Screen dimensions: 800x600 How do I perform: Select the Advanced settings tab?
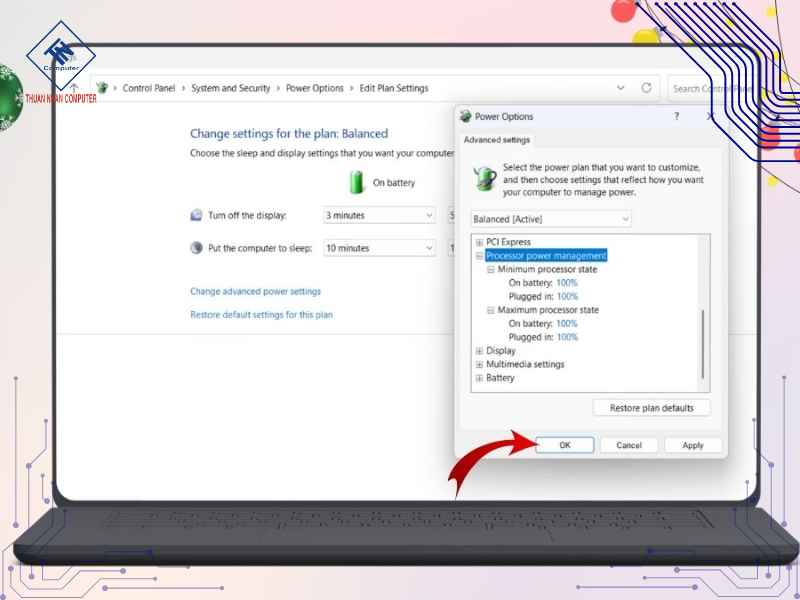pos(497,140)
